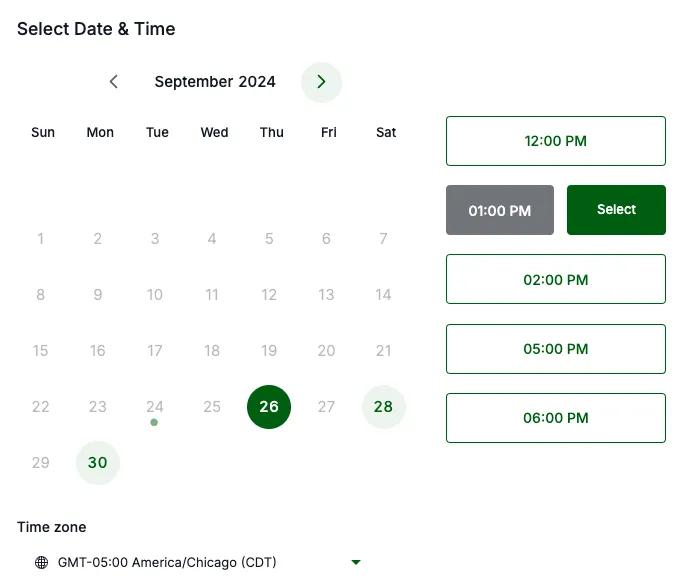Click September 27 on the calendar
This screenshot has height=588, width=684.
(326, 407)
